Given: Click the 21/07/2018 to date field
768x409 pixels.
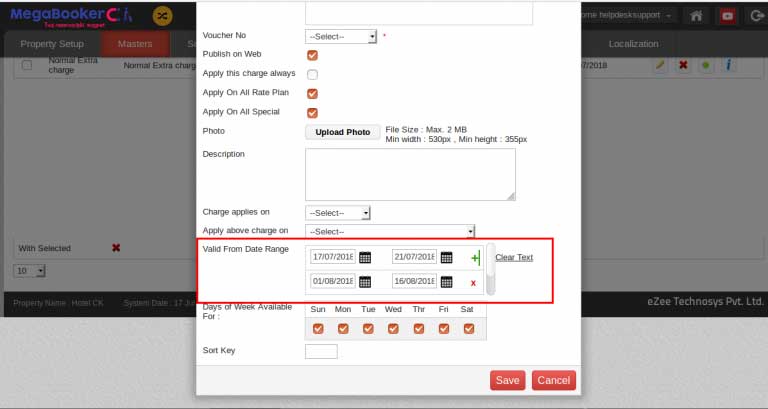Looking at the screenshot, I should point(414,257).
